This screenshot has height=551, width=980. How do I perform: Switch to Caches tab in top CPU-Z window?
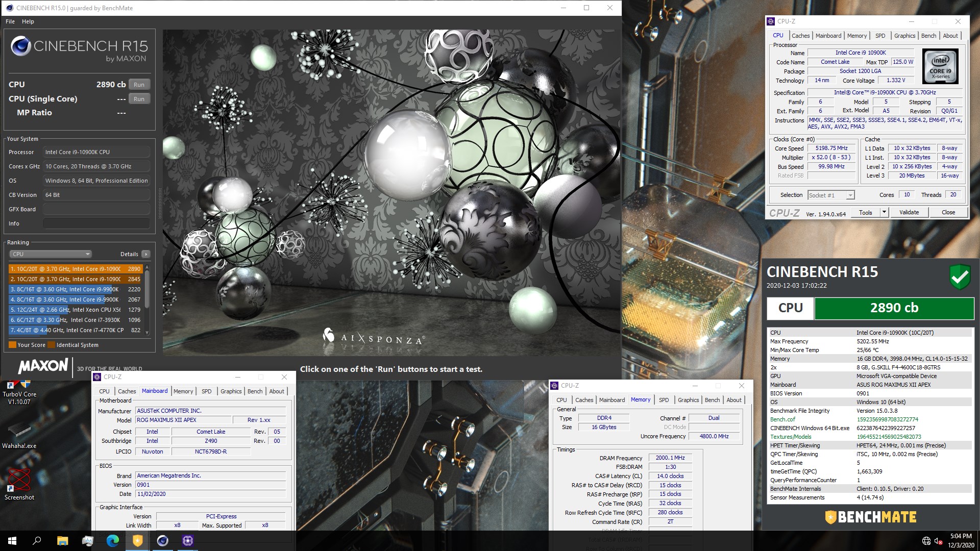pyautogui.click(x=800, y=36)
